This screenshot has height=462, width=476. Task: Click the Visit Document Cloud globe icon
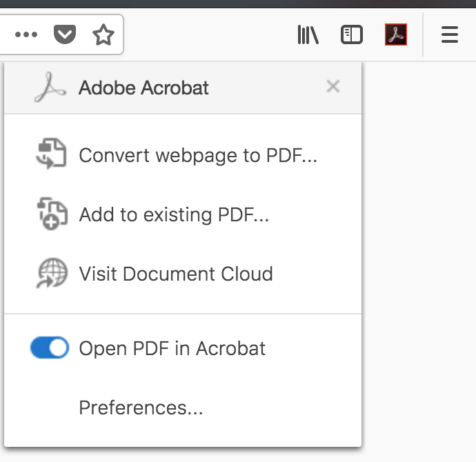pos(52,273)
